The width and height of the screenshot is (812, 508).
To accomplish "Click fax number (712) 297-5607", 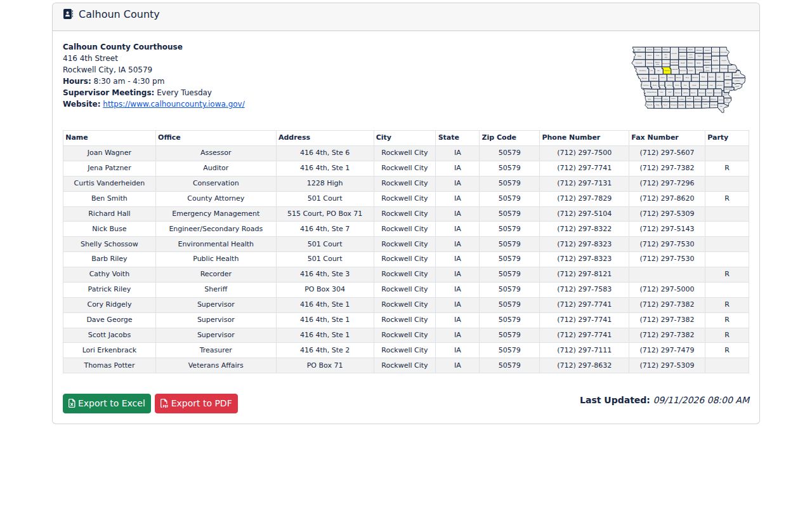I will pos(667,153).
